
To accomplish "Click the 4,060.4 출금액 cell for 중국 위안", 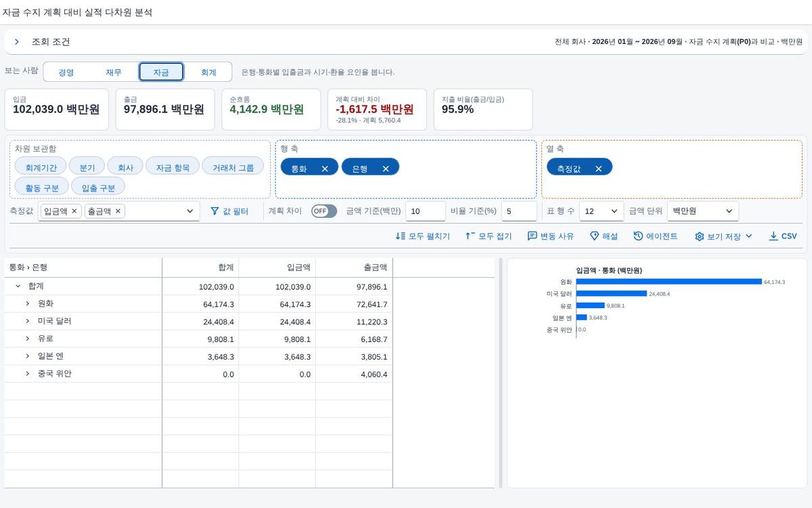I will point(354,375).
